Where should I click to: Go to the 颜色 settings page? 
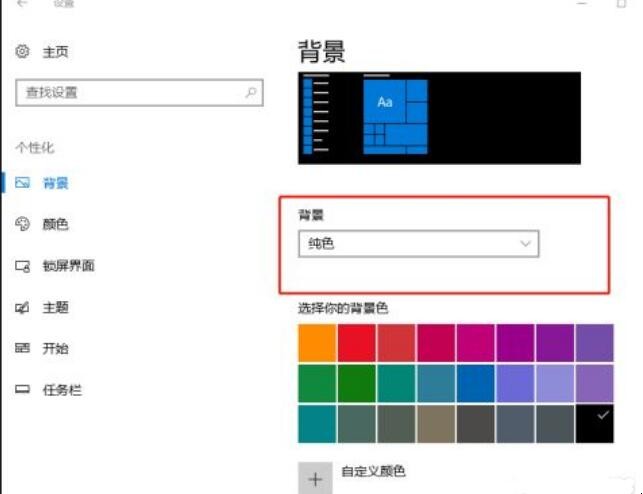pos(55,224)
